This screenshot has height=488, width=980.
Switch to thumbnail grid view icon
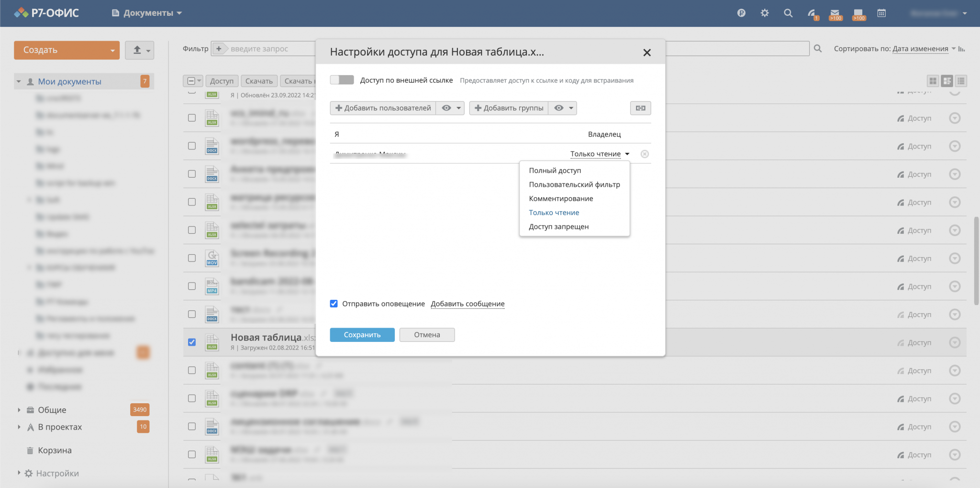(933, 81)
